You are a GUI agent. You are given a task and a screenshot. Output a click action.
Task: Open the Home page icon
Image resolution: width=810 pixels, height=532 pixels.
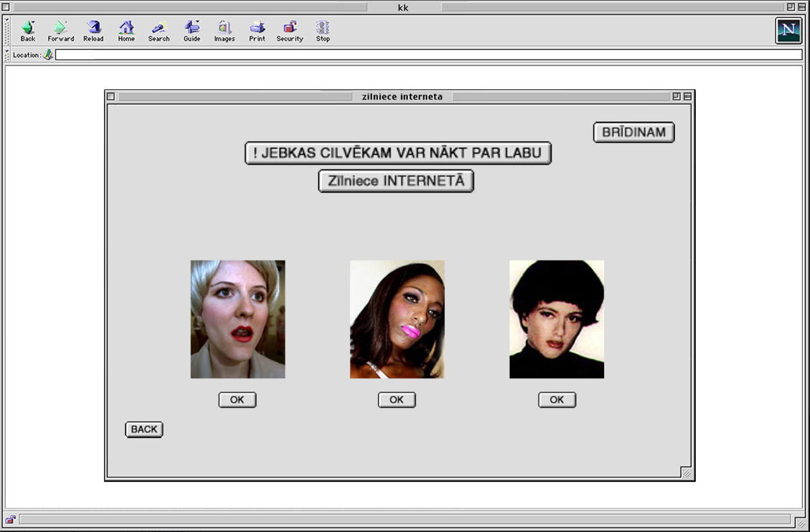[x=126, y=31]
